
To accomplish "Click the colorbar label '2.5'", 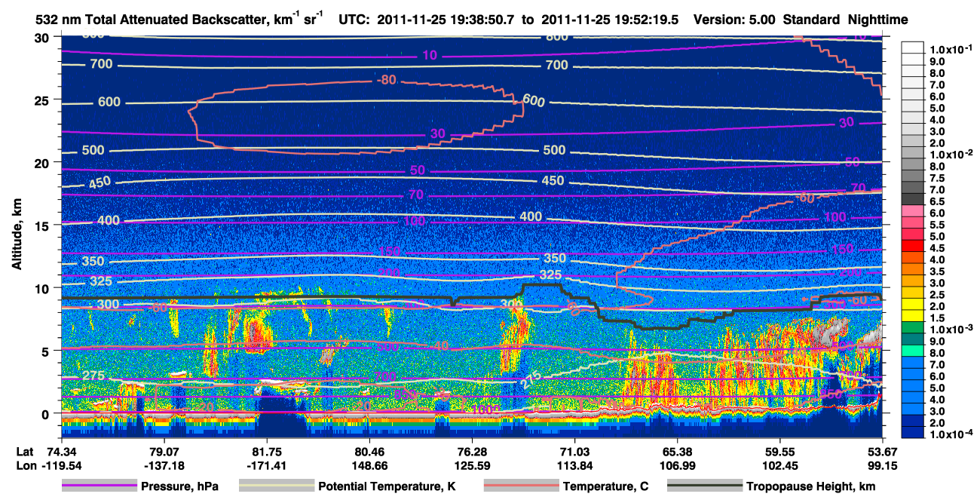I will 938,295.
